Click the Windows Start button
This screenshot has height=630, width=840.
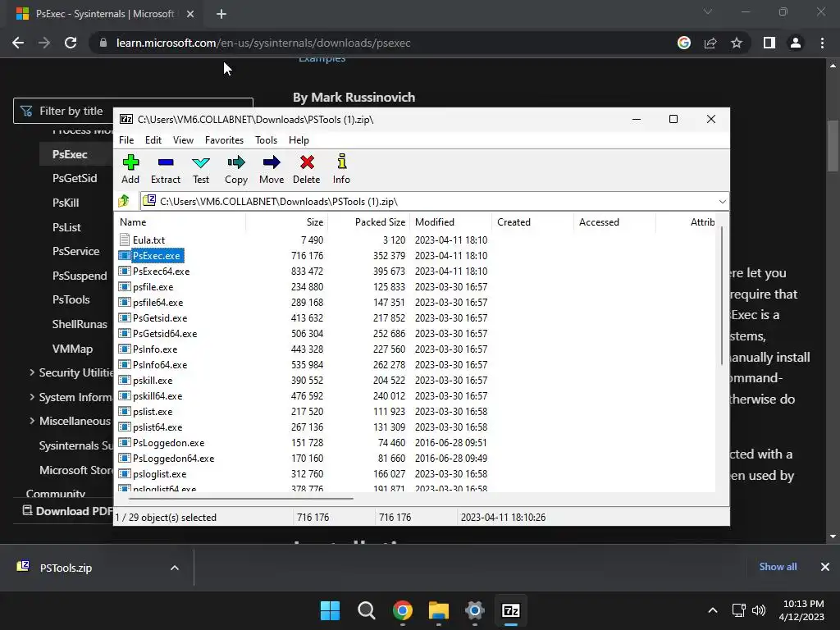coord(330,610)
